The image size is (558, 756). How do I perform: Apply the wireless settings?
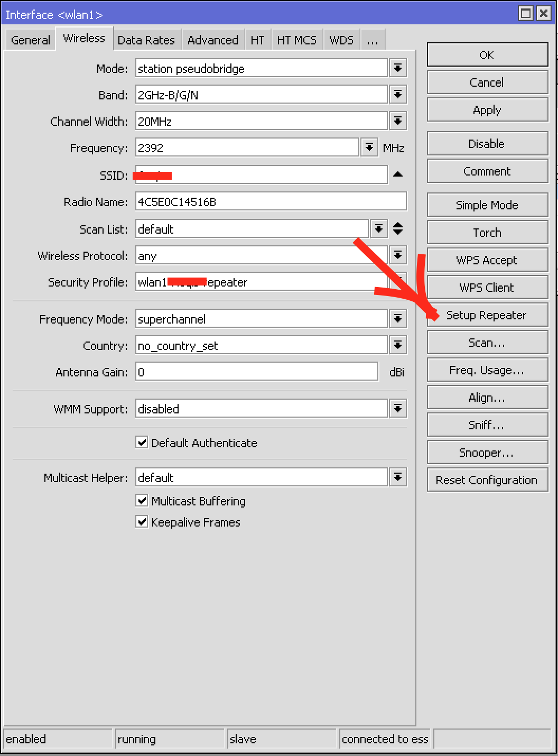pos(487,109)
